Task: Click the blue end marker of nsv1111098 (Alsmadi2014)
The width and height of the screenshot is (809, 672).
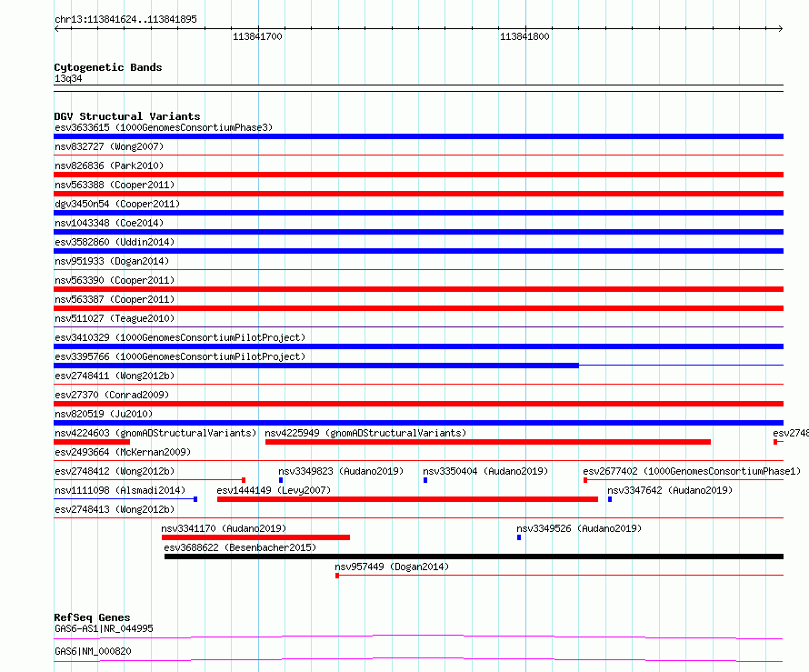Action: pos(195,499)
